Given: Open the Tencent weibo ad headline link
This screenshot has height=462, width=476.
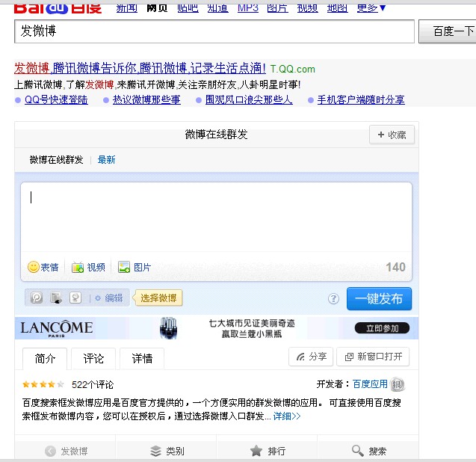Looking at the screenshot, I should coord(140,68).
